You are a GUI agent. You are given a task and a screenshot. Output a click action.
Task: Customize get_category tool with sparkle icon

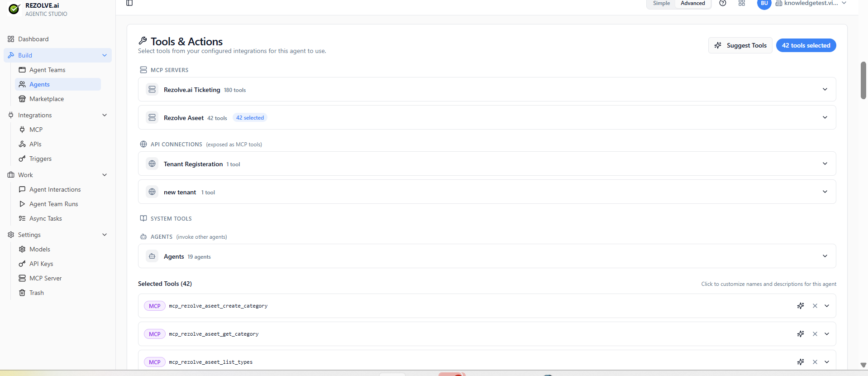click(x=801, y=334)
